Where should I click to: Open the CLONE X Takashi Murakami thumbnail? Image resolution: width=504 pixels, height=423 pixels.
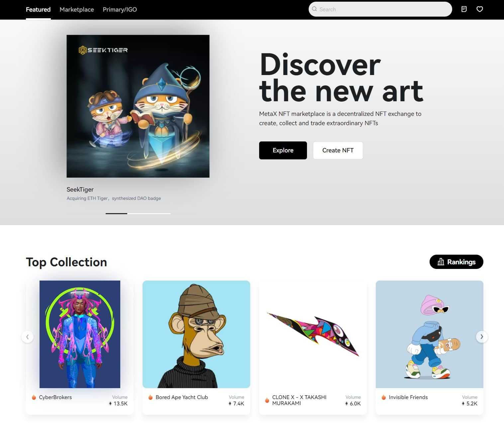[313, 334]
